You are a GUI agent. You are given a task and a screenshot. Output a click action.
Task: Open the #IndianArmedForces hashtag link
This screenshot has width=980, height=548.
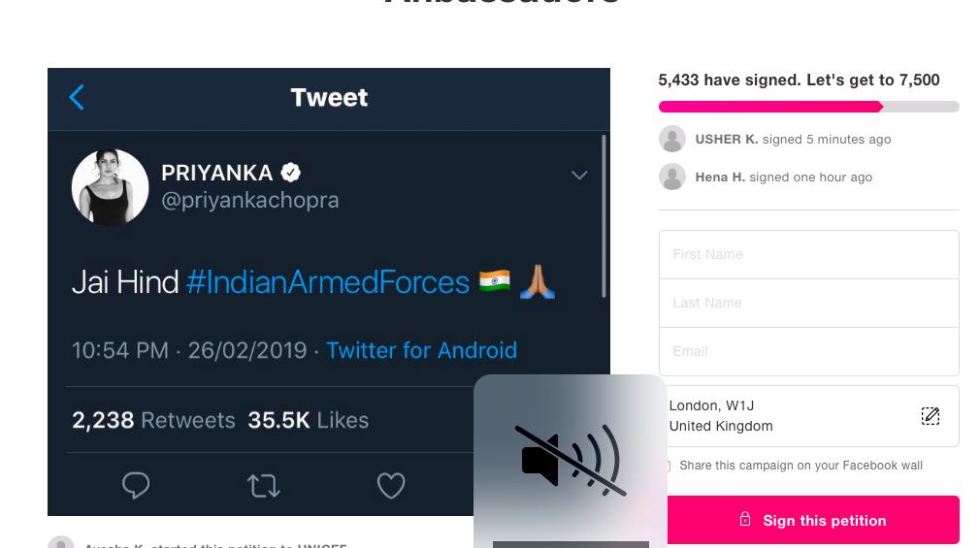328,282
